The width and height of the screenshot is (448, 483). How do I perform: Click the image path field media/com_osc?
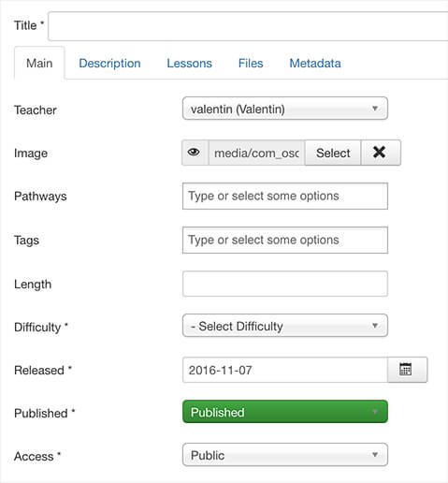256,153
